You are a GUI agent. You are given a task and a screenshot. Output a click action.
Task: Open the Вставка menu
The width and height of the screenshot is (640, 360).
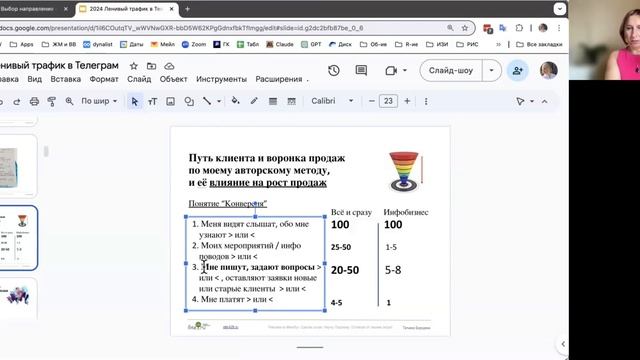[66, 79]
